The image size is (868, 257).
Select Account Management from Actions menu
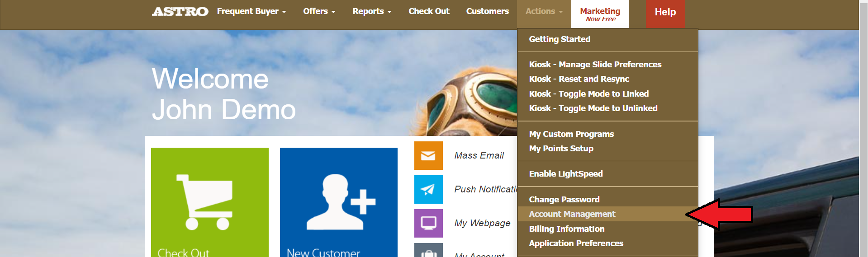click(572, 214)
